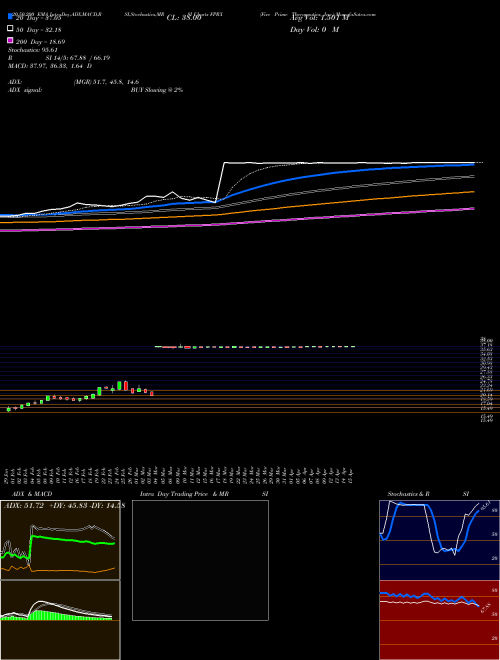The height and width of the screenshot is (660, 500).
Task: Click the 'Stochastics & R' panel title
Action: click(x=408, y=494)
